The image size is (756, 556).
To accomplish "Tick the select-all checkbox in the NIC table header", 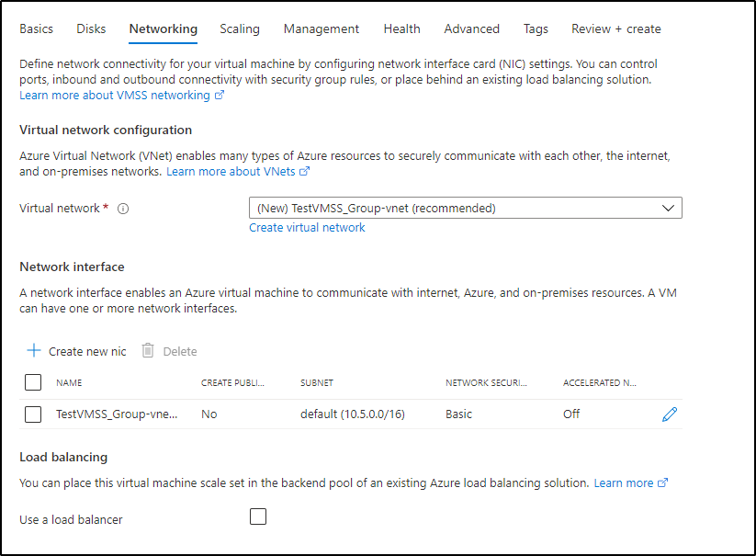I will 33,382.
